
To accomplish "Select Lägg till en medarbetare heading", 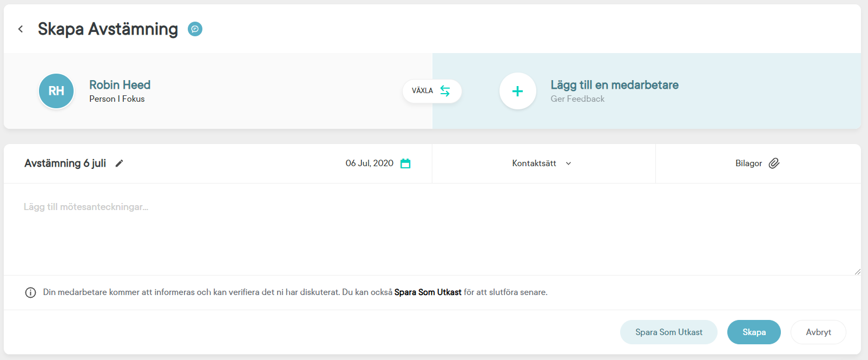I will pyautogui.click(x=614, y=85).
